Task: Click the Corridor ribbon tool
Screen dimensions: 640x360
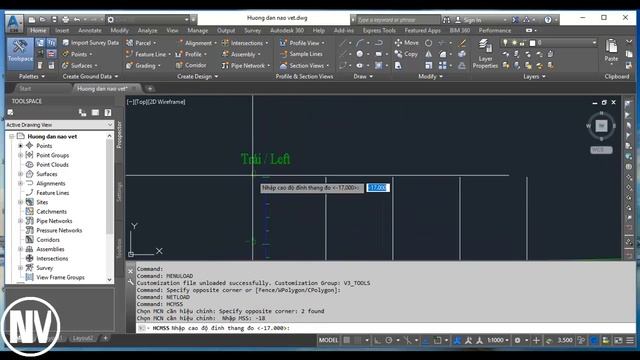Action: pyautogui.click(x=191, y=65)
